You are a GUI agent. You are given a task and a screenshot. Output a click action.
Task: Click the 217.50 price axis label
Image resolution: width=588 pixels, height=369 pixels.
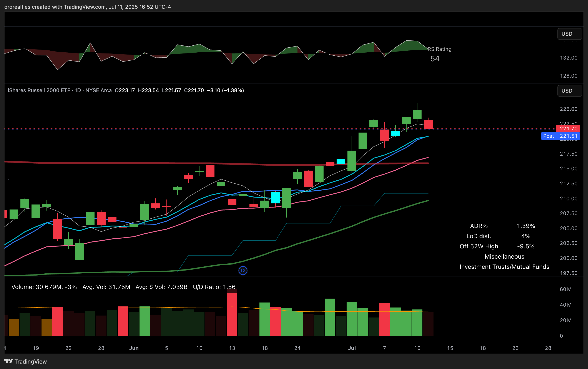pos(568,154)
